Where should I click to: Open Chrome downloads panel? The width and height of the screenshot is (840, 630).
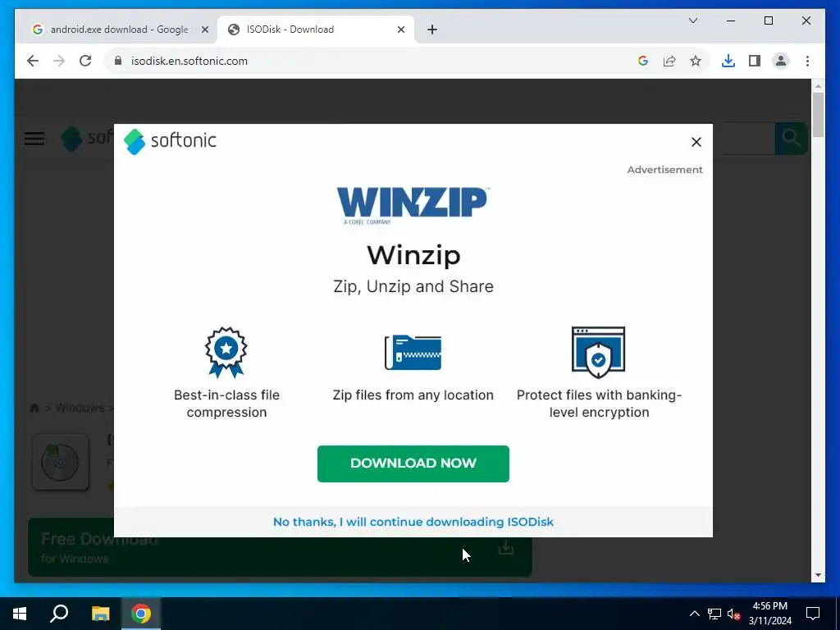[x=728, y=61]
